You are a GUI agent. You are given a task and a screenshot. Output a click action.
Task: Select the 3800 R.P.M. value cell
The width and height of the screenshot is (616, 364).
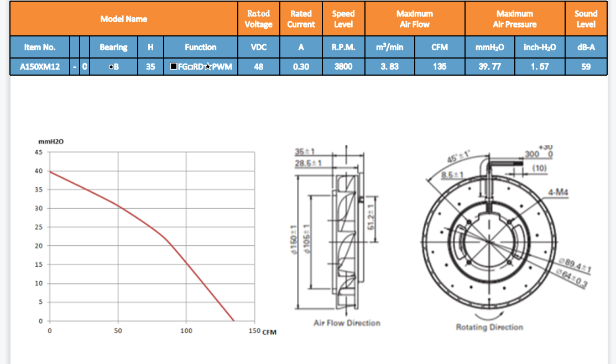coord(343,67)
